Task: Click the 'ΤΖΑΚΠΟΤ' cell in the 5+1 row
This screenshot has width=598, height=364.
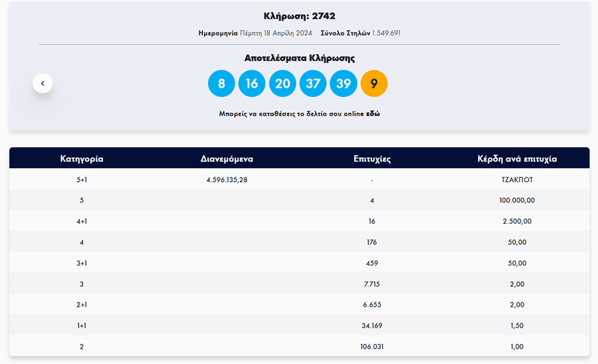Action: click(x=517, y=179)
